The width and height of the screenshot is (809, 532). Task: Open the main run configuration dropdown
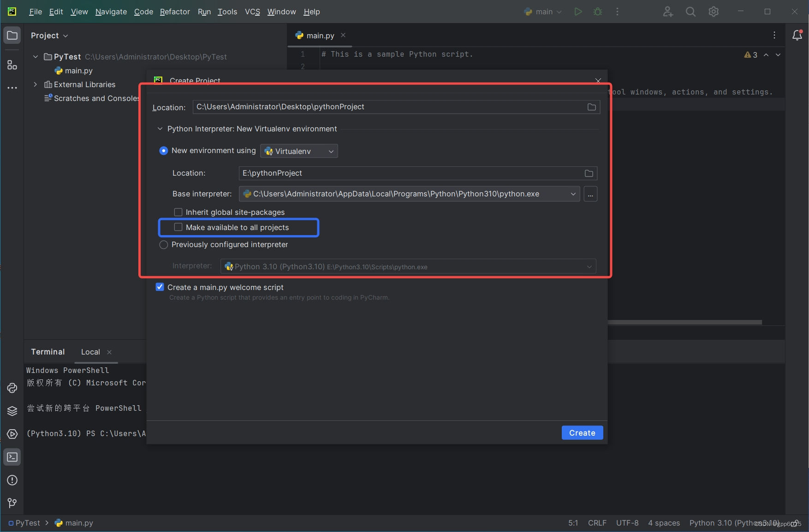(543, 12)
